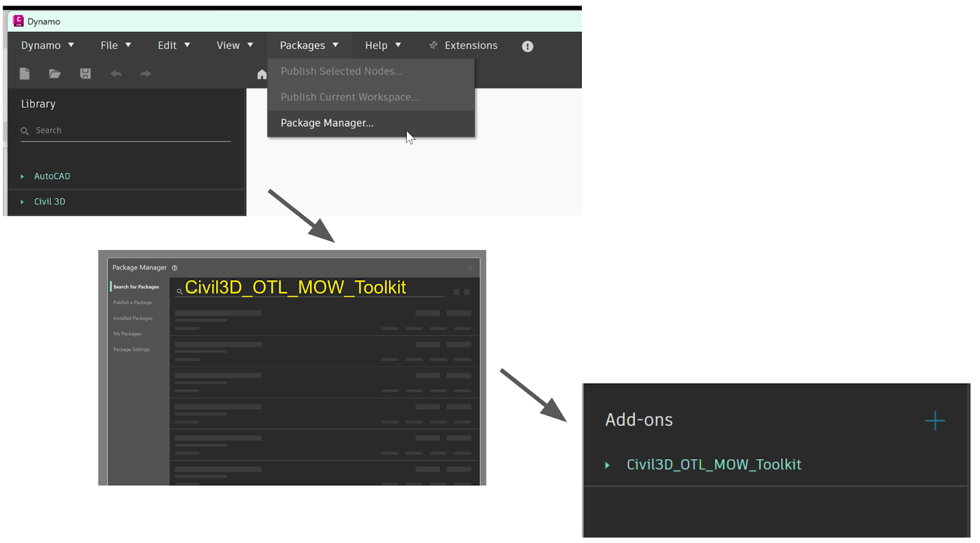Screen dimensions: 980x543
Task: Select Publish Current Workspace... entry
Action: (371, 97)
